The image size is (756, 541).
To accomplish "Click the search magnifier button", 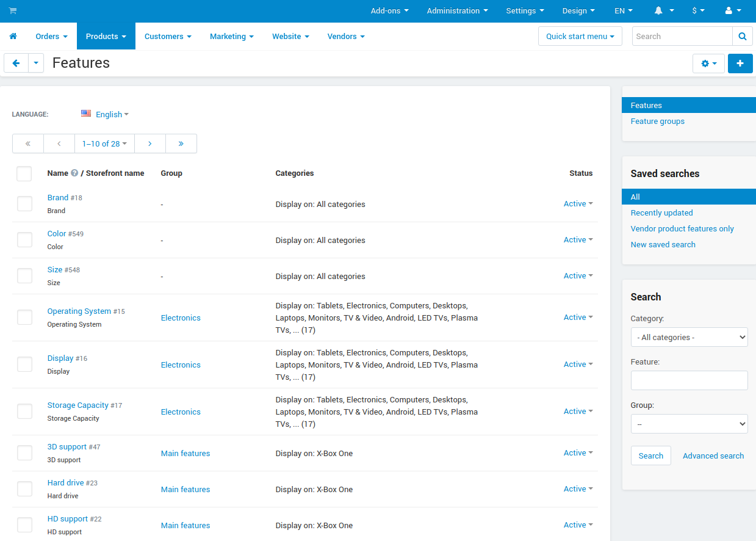I will tap(742, 37).
